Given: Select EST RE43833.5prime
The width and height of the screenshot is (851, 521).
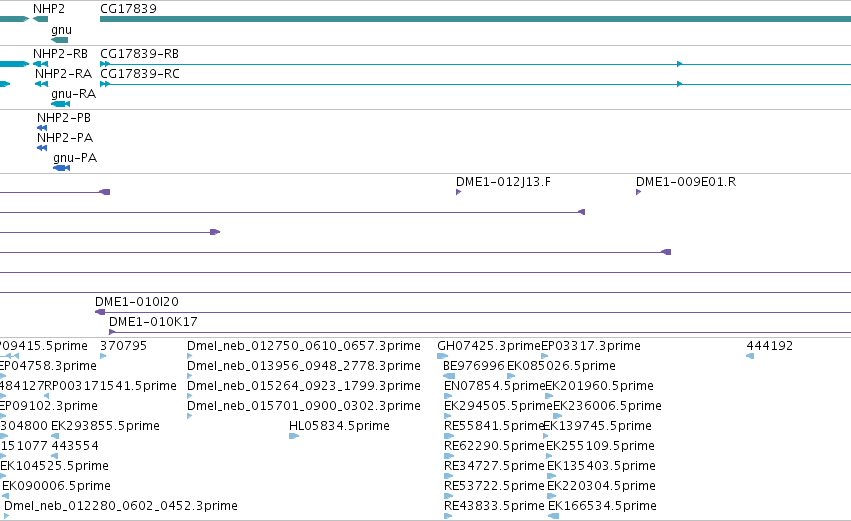Looking at the screenshot, I should pyautogui.click(x=494, y=506).
